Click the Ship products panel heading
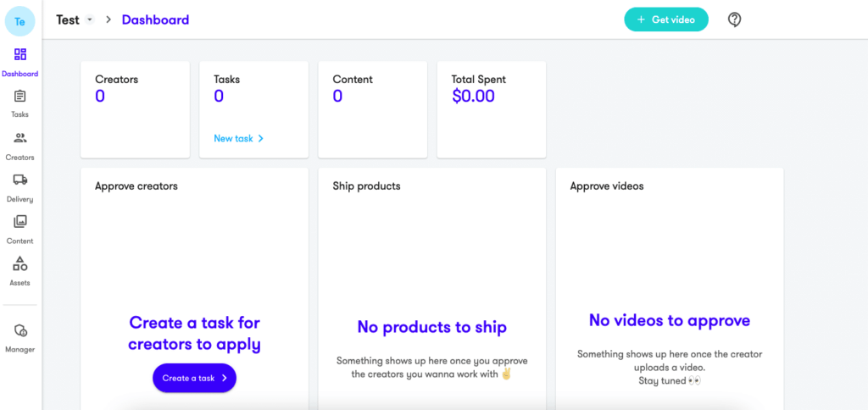Viewport: 868px width, 410px height. tap(366, 186)
